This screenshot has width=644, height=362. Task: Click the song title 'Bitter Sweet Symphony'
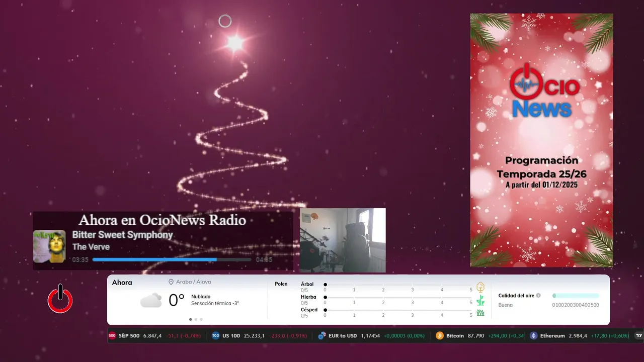point(122,235)
